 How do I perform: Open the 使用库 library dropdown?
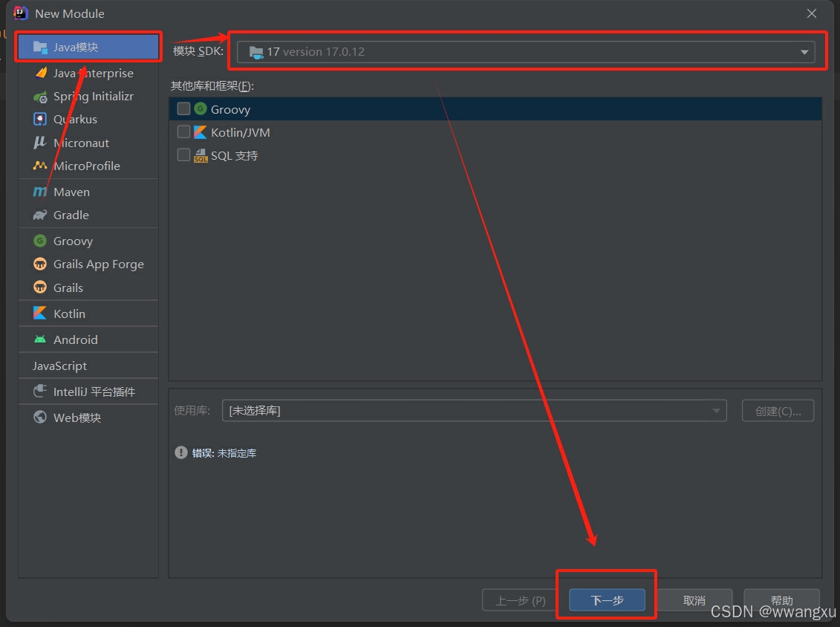(x=474, y=411)
